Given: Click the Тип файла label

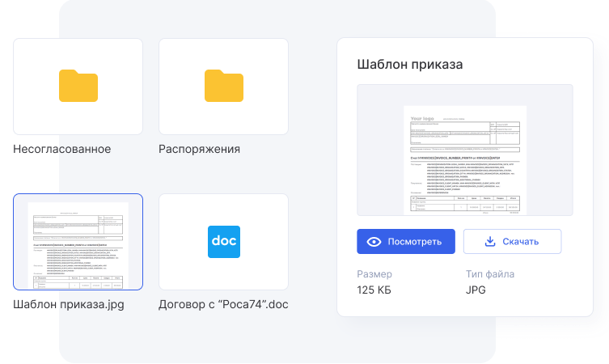Looking at the screenshot, I should (x=490, y=274).
